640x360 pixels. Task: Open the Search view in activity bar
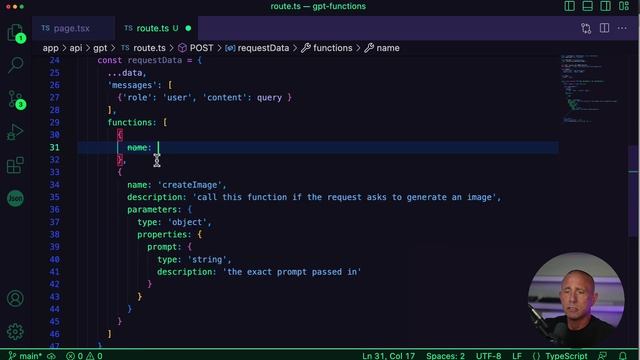[x=16, y=65]
